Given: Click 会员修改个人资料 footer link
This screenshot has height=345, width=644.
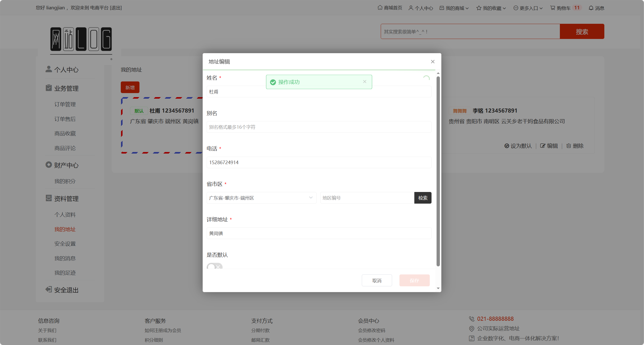Looking at the screenshot, I should [x=376, y=340].
